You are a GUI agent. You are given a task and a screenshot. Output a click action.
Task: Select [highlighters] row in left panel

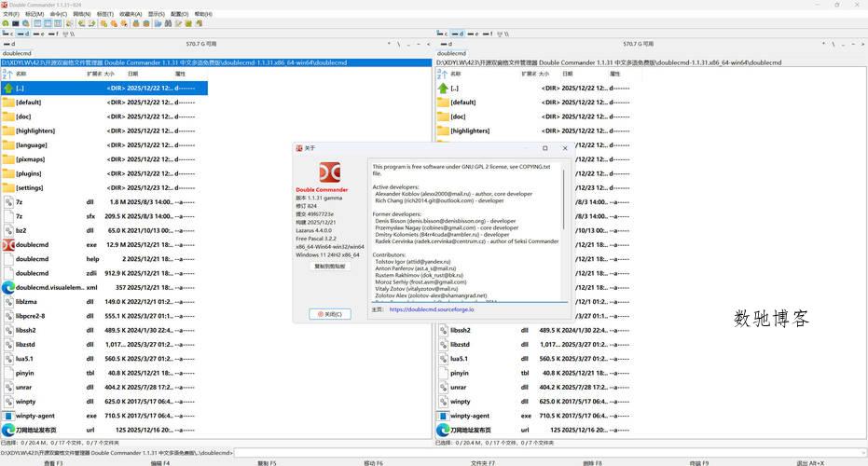104,131
